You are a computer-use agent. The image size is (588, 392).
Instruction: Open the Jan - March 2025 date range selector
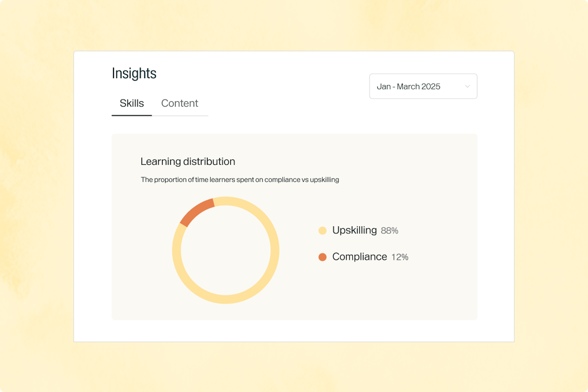pyautogui.click(x=423, y=86)
